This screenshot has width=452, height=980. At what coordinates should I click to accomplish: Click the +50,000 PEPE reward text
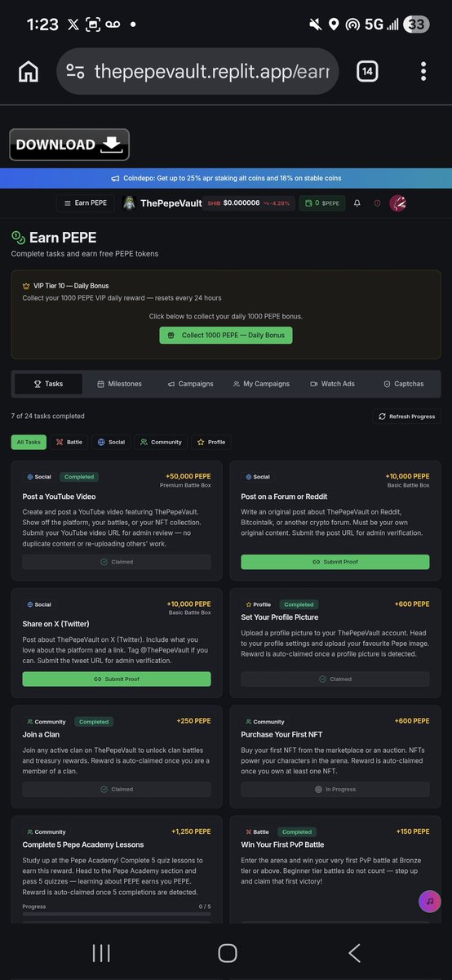188,476
